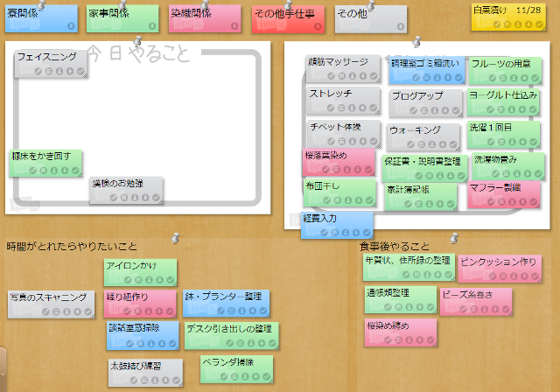Click arrow icon on その他手仕事 red label sticky
Viewport: 560px width, 392px height.
pos(318,26)
